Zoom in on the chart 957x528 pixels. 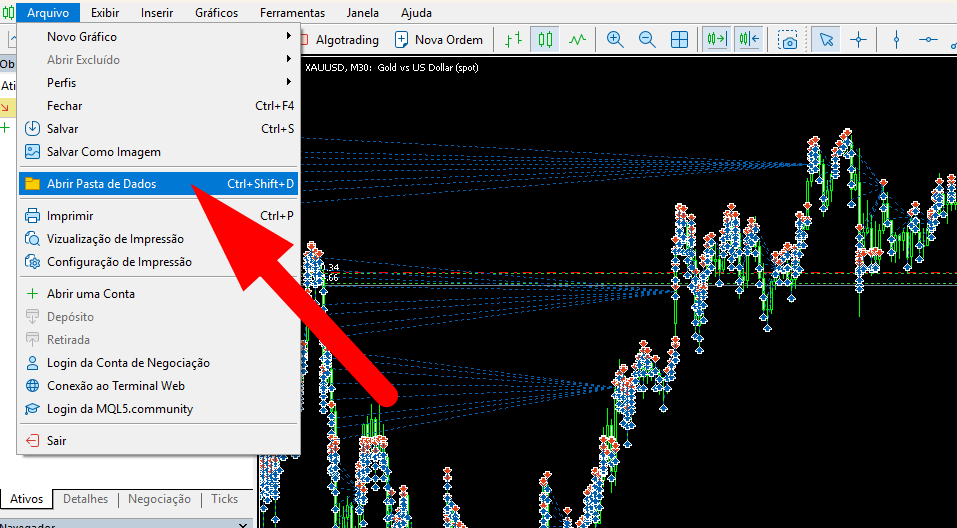615,40
